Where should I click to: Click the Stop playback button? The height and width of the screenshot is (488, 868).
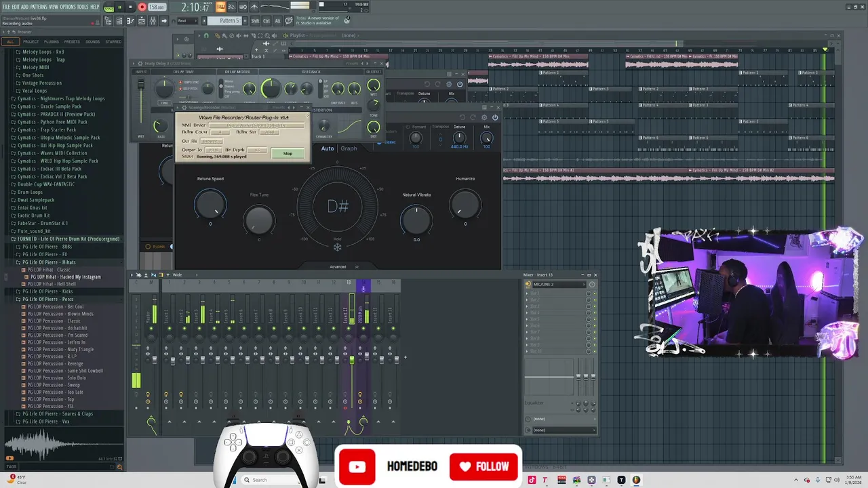(131, 7)
